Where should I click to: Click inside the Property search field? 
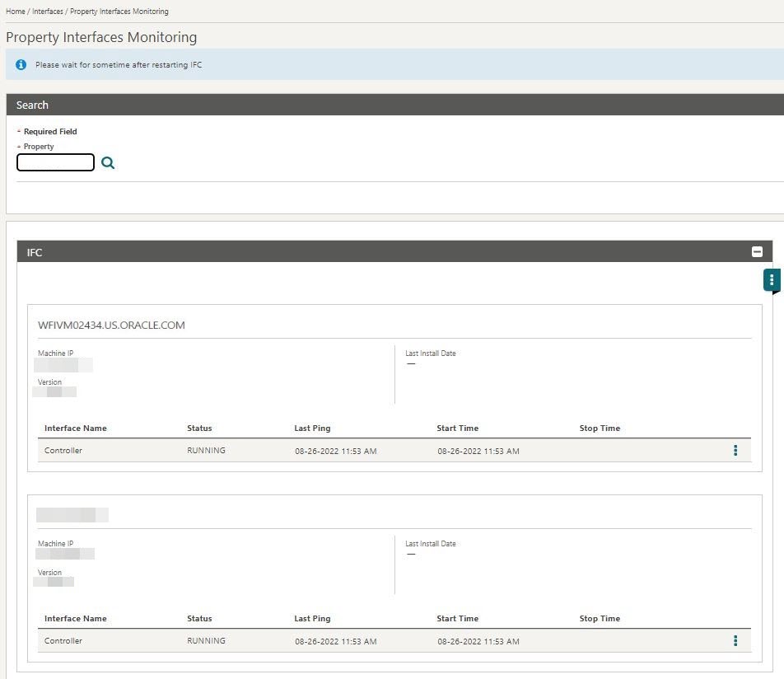point(54,162)
